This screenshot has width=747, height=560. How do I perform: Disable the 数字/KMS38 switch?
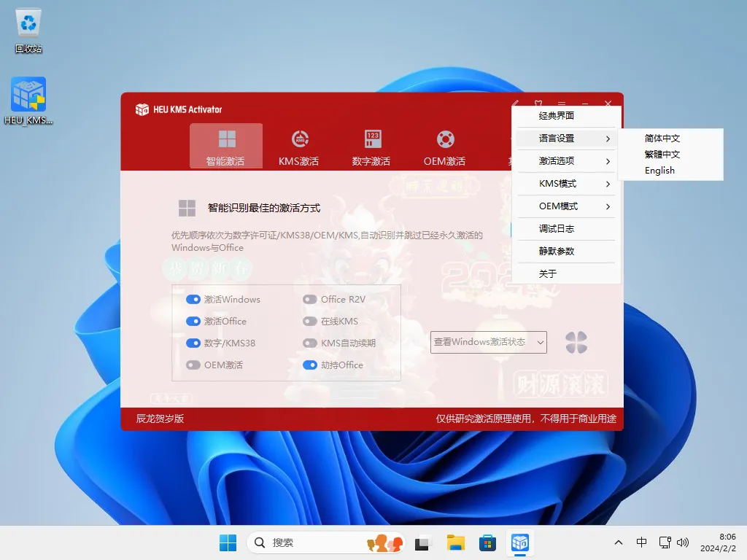coord(193,343)
